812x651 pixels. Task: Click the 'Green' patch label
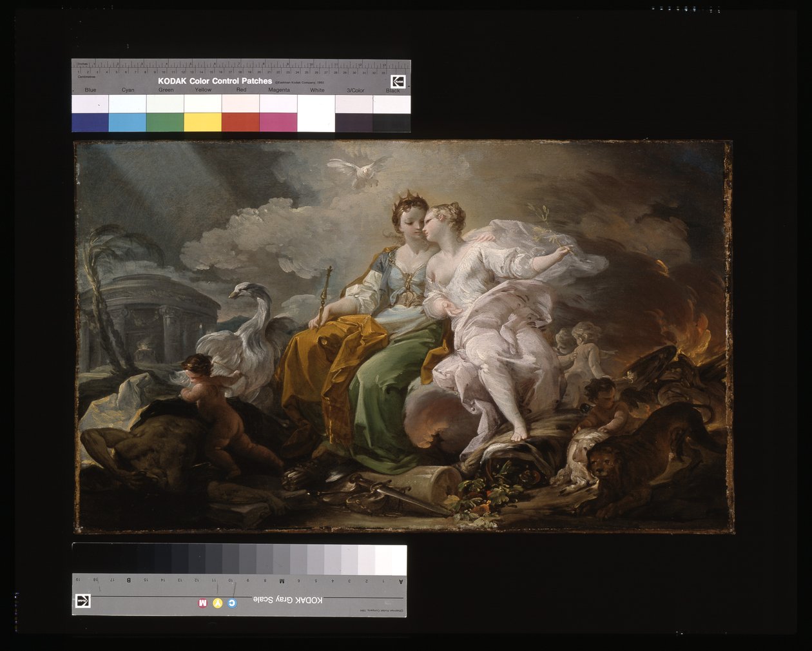[166, 90]
